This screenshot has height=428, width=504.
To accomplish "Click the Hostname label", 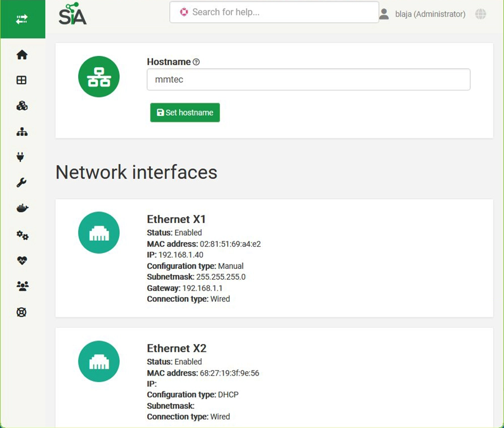I will (169, 61).
